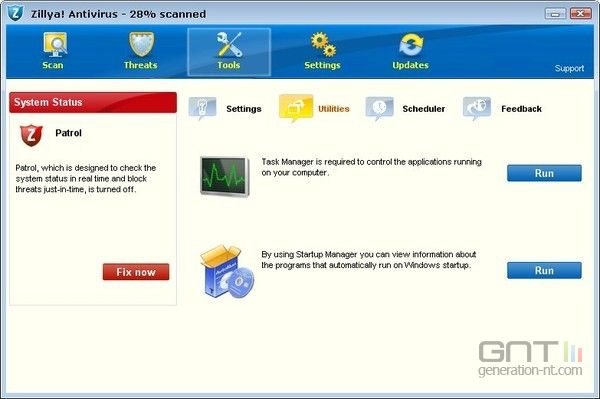This screenshot has height=399, width=600.
Task: Open the Settings gears icon in top bar
Action: click(323, 44)
